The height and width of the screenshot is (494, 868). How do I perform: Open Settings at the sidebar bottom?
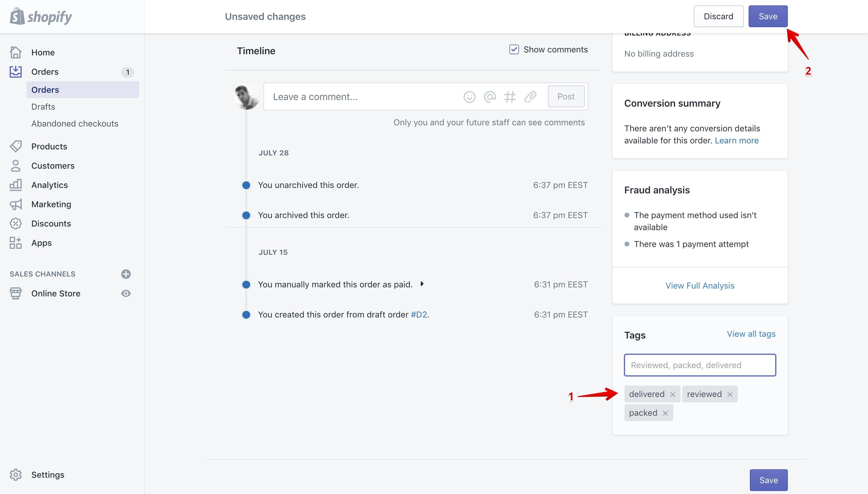[x=48, y=475]
